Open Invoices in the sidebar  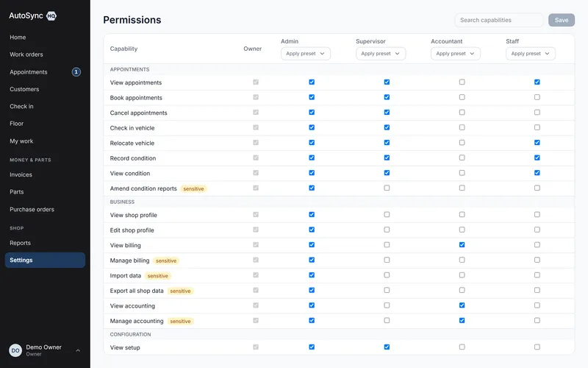pos(45,174)
